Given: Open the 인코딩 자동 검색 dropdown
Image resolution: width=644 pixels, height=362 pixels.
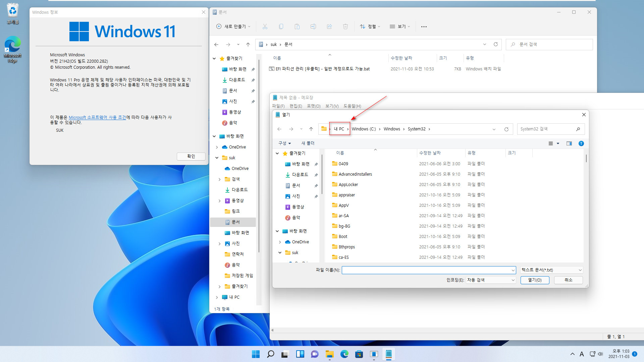Looking at the screenshot, I should tap(491, 280).
